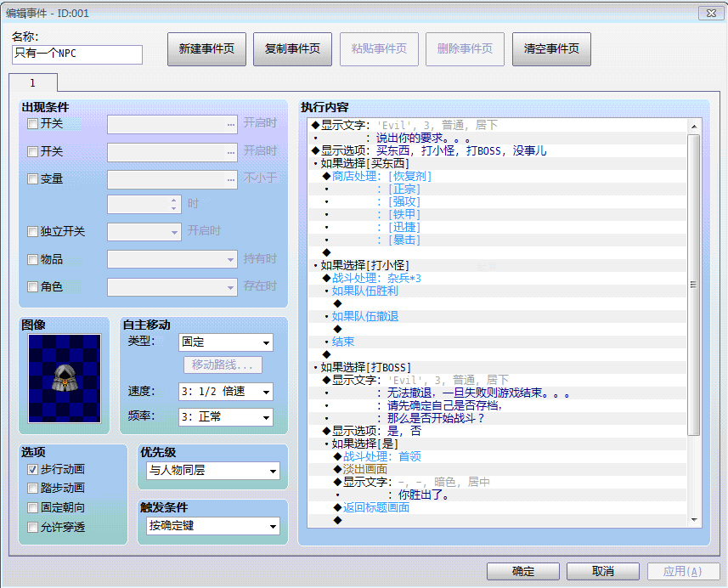Click the vertical scrollbar thumb of command list
728x588 pixels.
pyautogui.click(x=694, y=285)
